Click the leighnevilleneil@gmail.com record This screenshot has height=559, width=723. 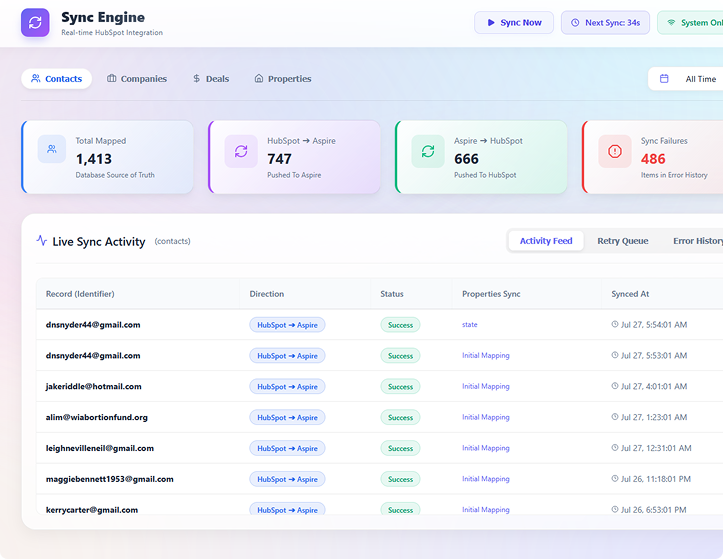tap(100, 448)
